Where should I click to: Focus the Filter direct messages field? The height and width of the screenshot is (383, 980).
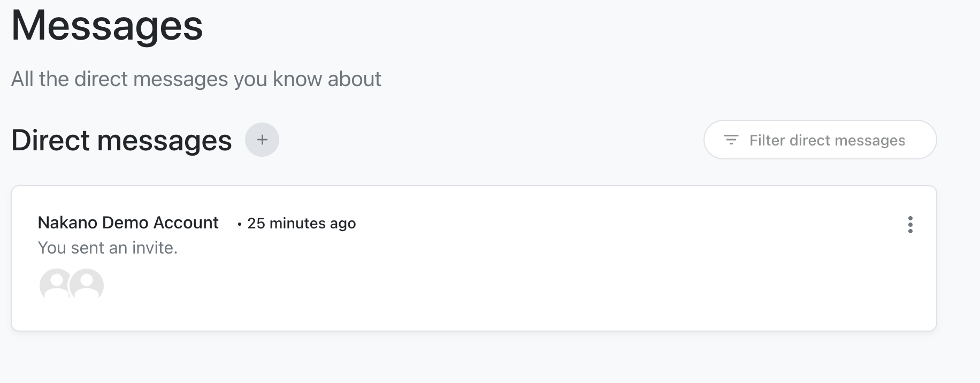point(820,140)
